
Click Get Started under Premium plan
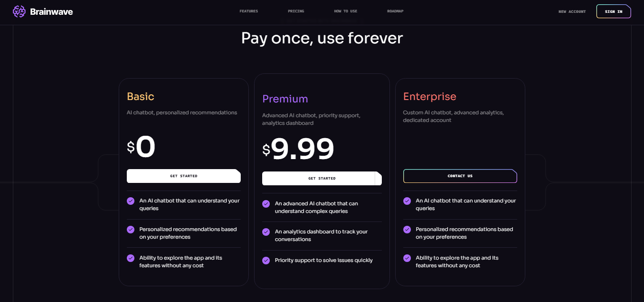coord(322,179)
